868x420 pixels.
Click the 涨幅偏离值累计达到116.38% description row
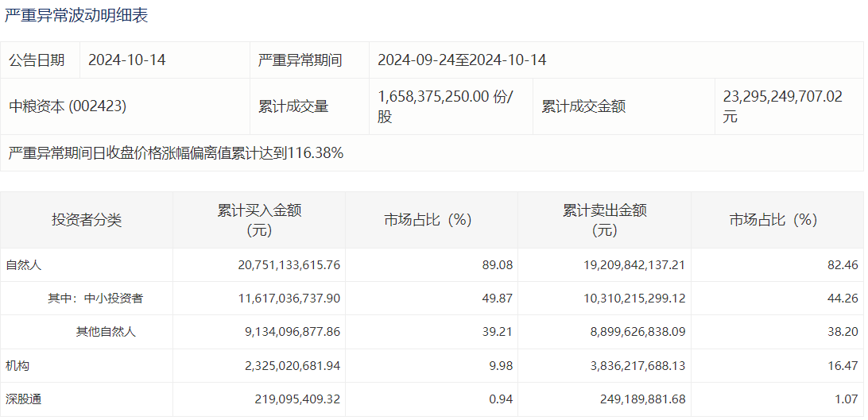(176, 153)
